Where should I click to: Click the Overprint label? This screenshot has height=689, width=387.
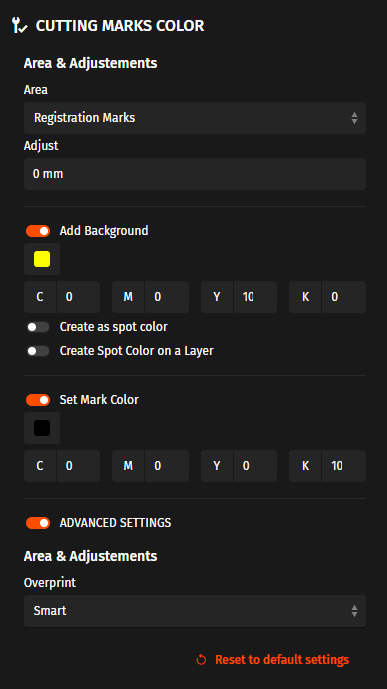click(50, 583)
